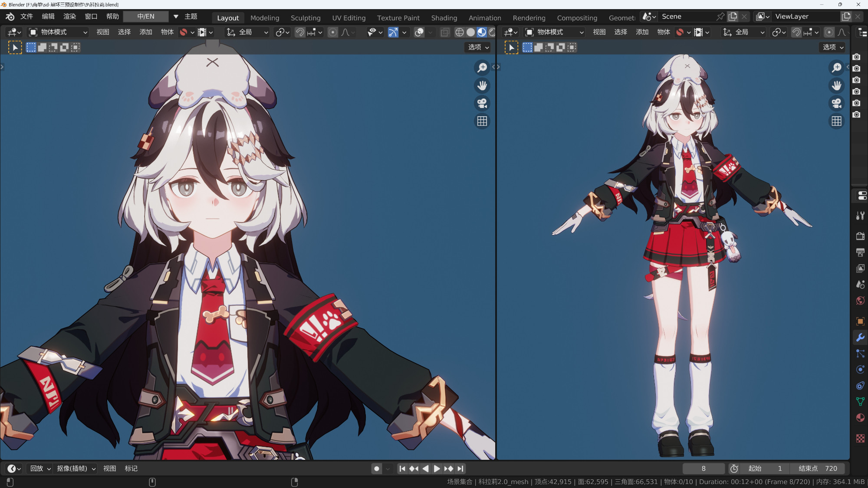Click the camera view icon in left viewport

(482, 103)
